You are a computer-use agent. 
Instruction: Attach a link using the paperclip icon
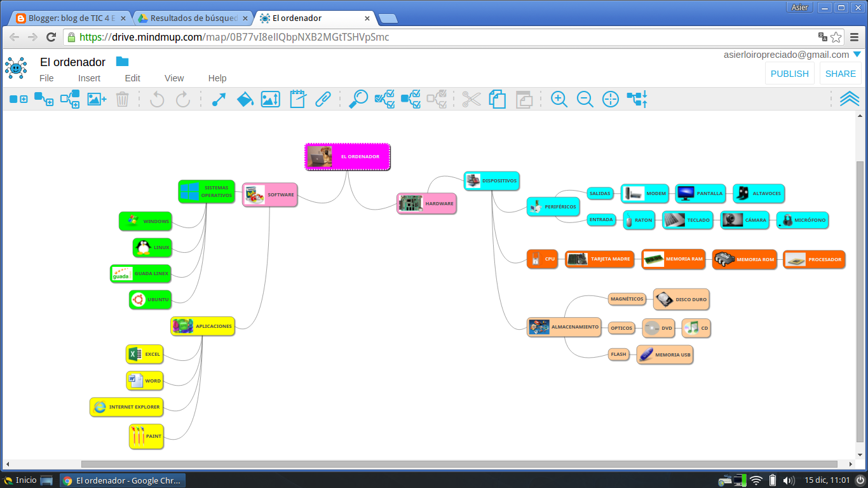pos(323,99)
